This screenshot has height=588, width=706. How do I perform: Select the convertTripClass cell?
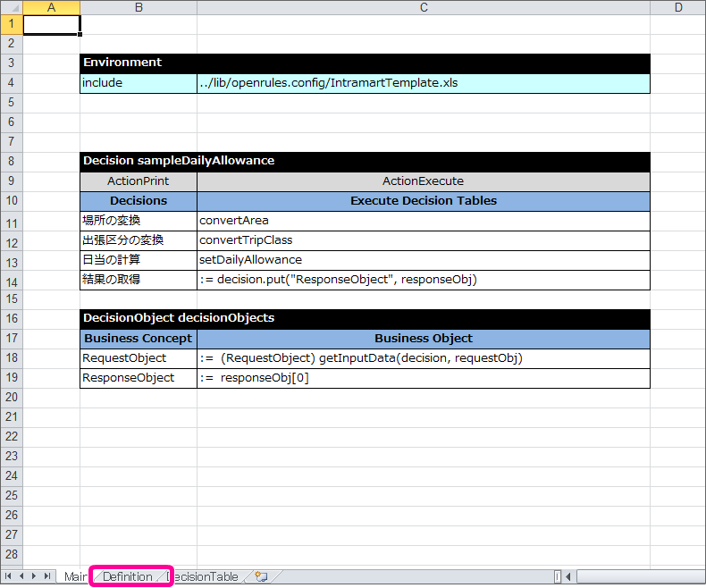[x=423, y=240]
